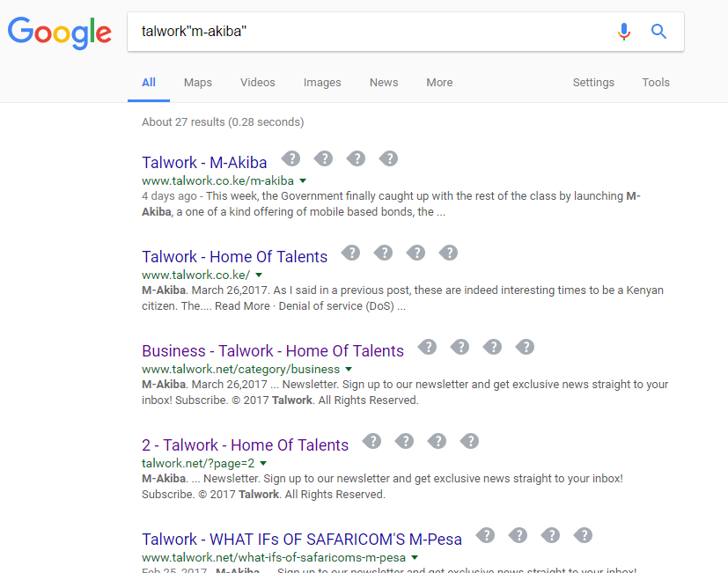Open the More search categories menu

pos(439,83)
